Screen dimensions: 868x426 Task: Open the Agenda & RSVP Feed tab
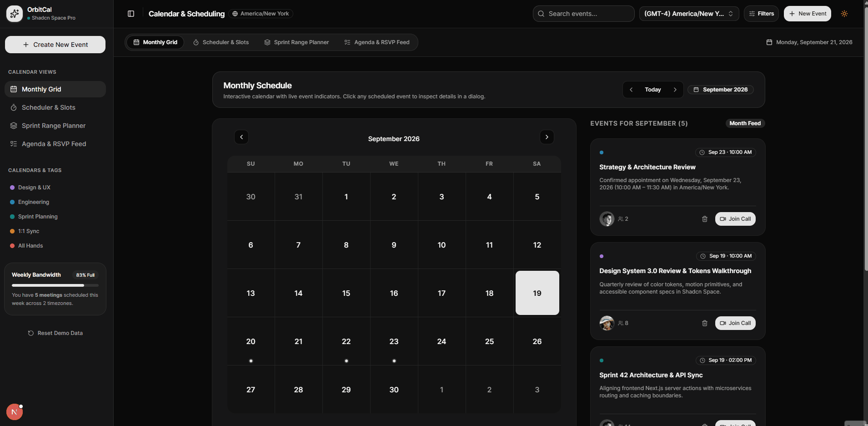(x=377, y=42)
